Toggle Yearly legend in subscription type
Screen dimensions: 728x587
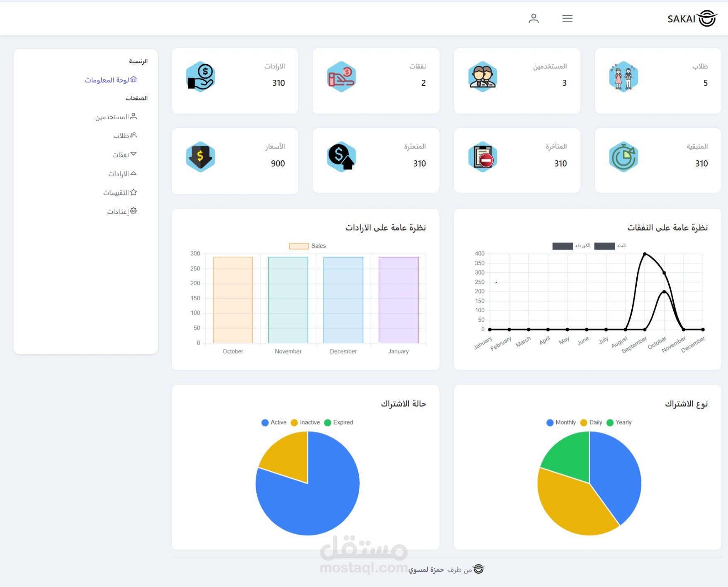tap(619, 422)
